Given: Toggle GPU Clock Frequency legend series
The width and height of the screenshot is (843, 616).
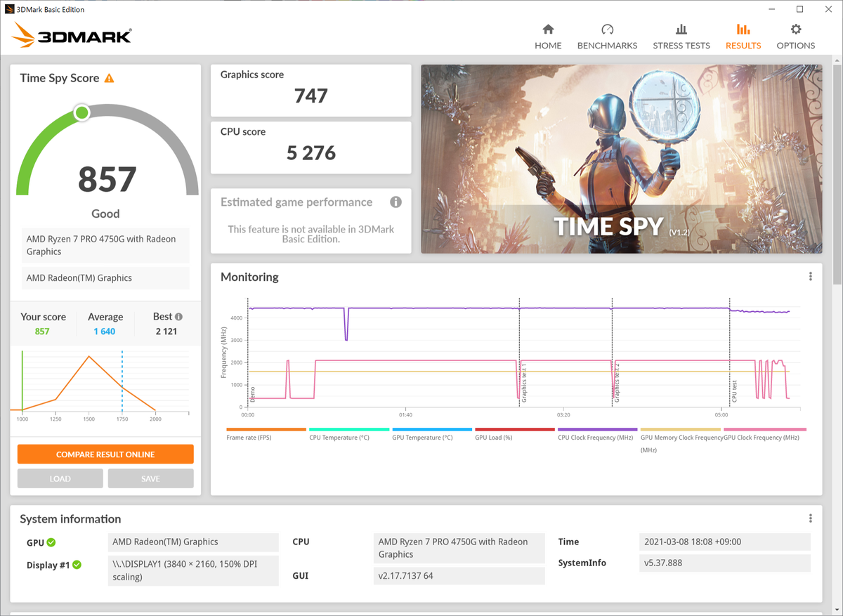Looking at the screenshot, I should pos(764,434).
